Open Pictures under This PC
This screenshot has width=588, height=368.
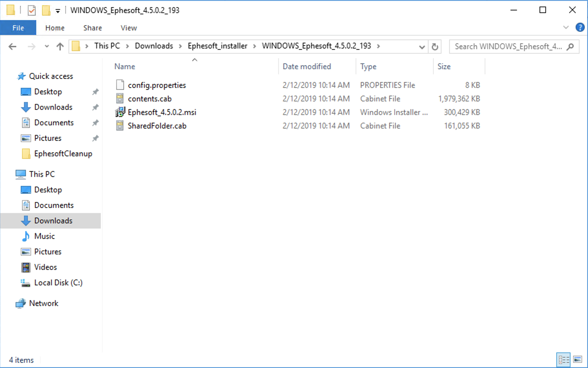point(48,252)
